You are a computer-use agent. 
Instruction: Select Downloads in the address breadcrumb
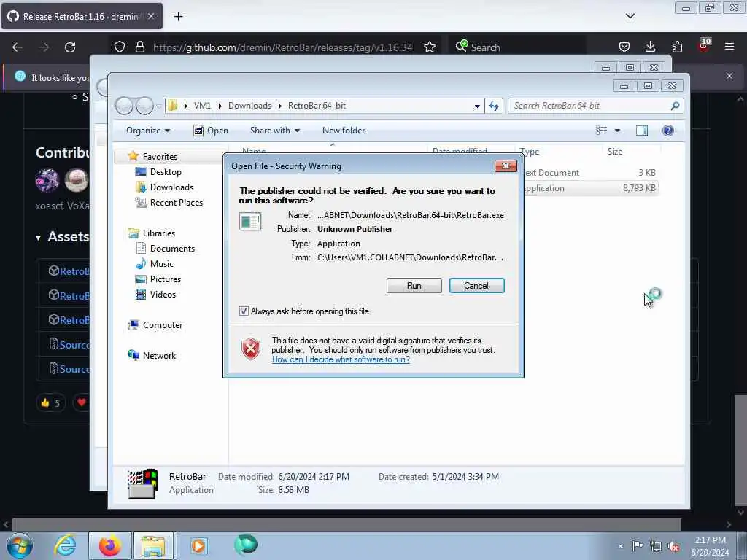(249, 106)
